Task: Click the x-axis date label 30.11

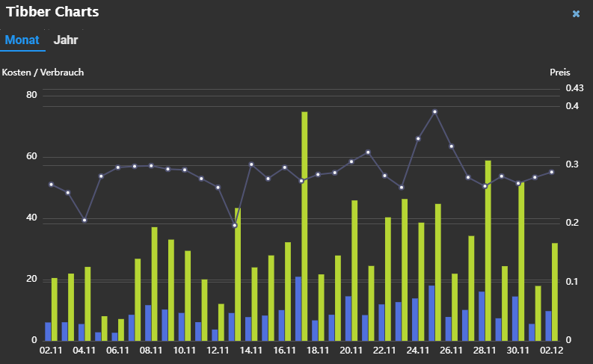Action: point(518,351)
